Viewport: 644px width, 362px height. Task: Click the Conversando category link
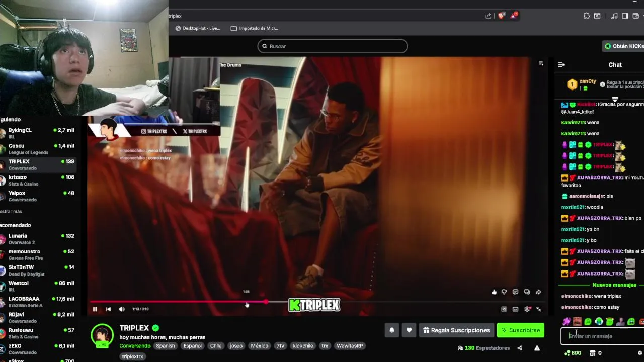click(x=135, y=346)
